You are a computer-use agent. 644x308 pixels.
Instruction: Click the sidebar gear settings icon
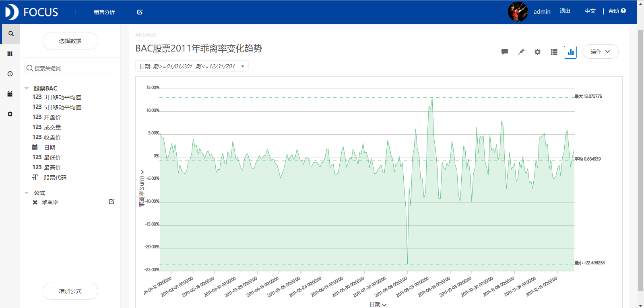tap(10, 114)
